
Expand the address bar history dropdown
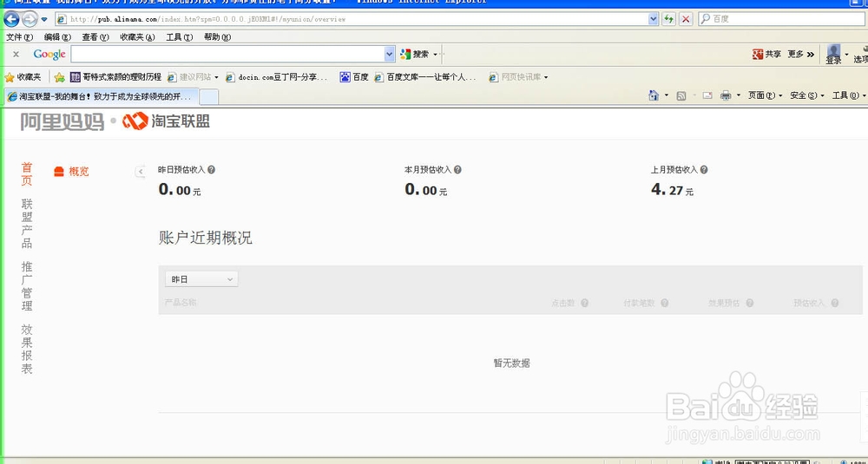point(654,19)
